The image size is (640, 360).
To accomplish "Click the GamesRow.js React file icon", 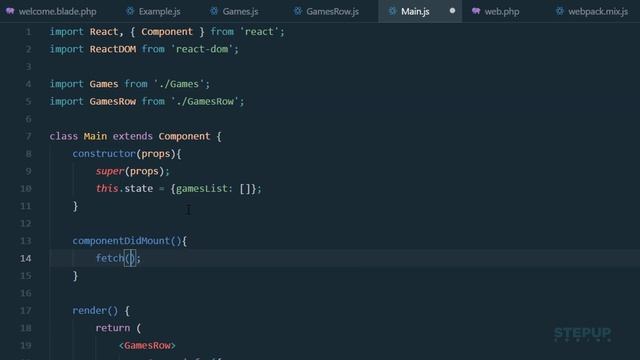I will click(298, 11).
